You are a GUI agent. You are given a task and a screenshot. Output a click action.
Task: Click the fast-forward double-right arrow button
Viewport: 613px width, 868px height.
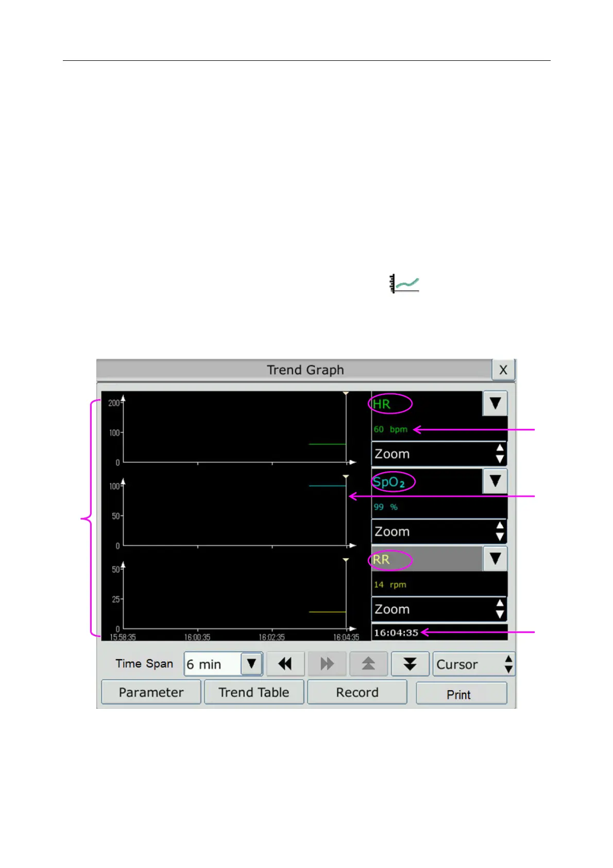[x=327, y=664]
